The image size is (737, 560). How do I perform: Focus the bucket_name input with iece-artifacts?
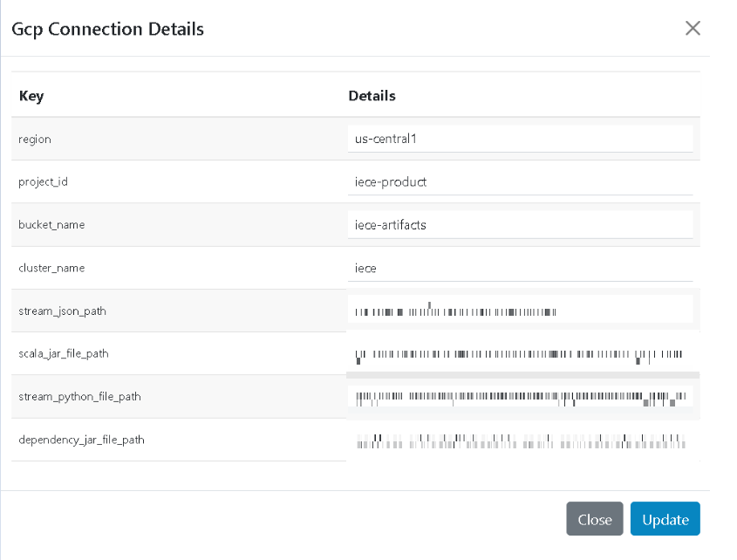520,224
